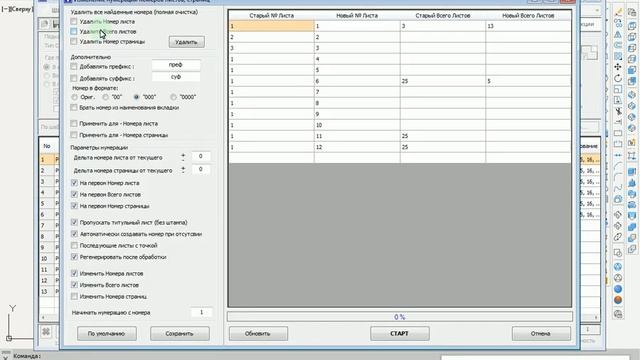The height and width of the screenshot is (360, 640).
Task: Select the Stretch tool in Modify toolbar
Action: (618, 100)
